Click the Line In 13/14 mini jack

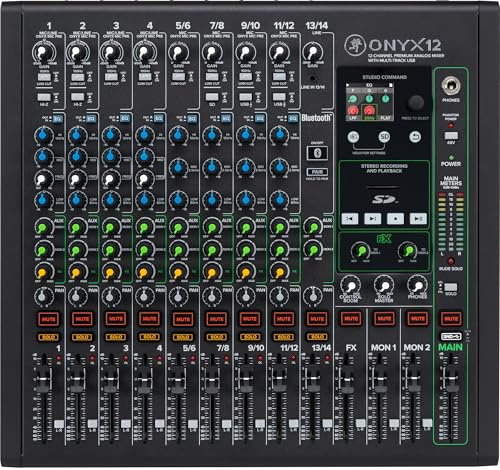pyautogui.click(x=312, y=78)
